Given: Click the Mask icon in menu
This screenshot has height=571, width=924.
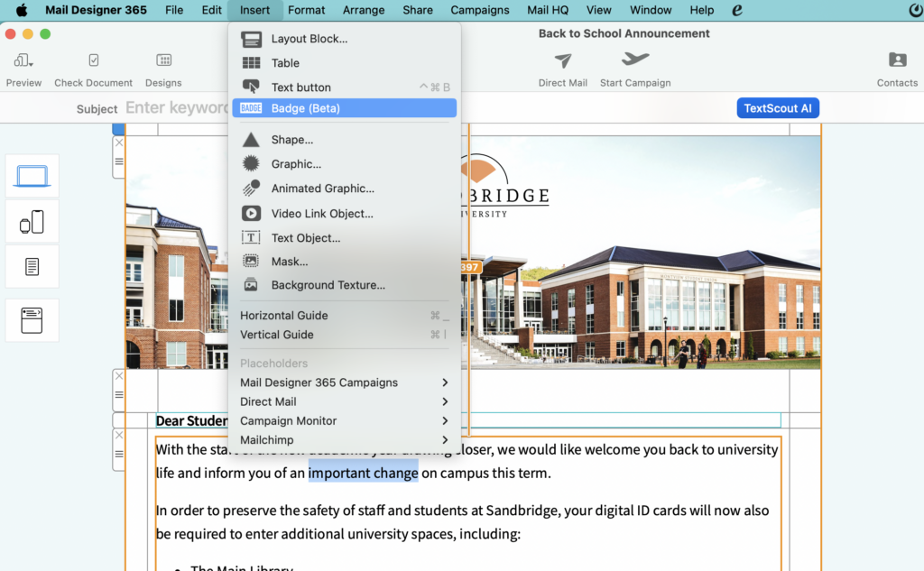Looking at the screenshot, I should coord(251,261).
